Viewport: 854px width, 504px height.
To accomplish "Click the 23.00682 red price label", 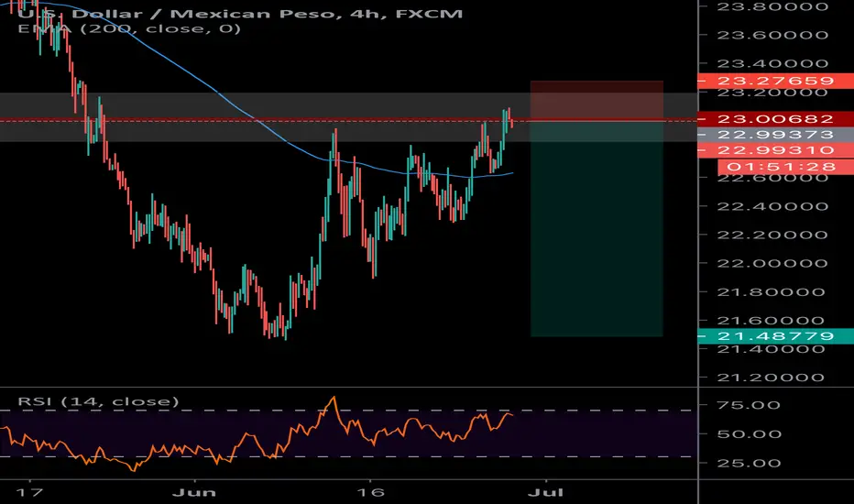I will tap(775, 119).
